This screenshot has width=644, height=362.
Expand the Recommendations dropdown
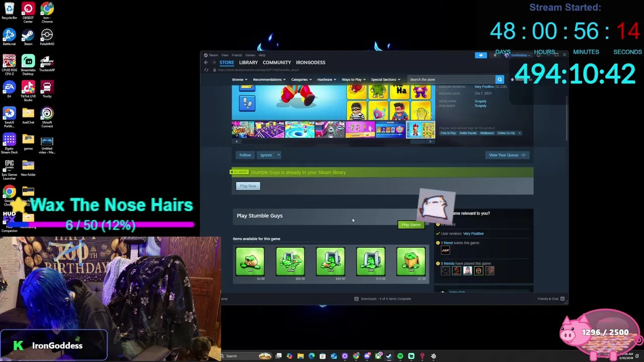pyautogui.click(x=269, y=79)
